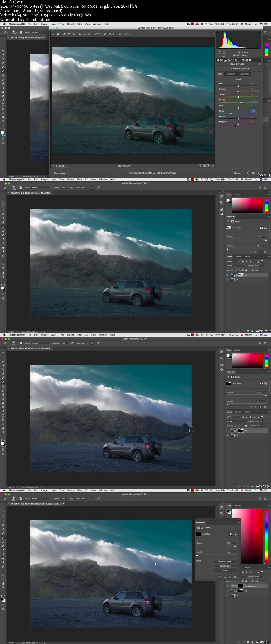Toggle layer 1 visibility in the 00:03:37 frame

click(227, 435)
